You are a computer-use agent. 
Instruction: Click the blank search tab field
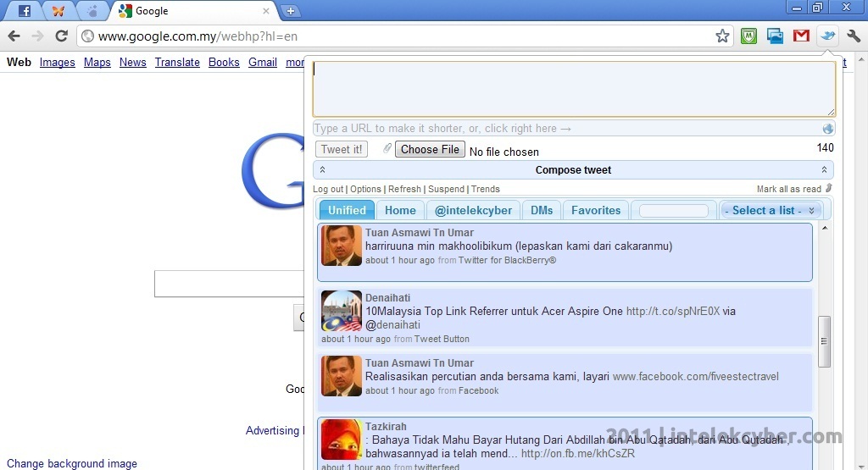click(674, 211)
